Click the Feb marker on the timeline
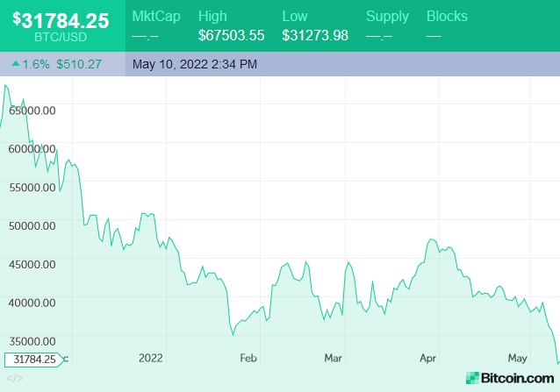This screenshot has height=392, width=560. click(x=248, y=358)
